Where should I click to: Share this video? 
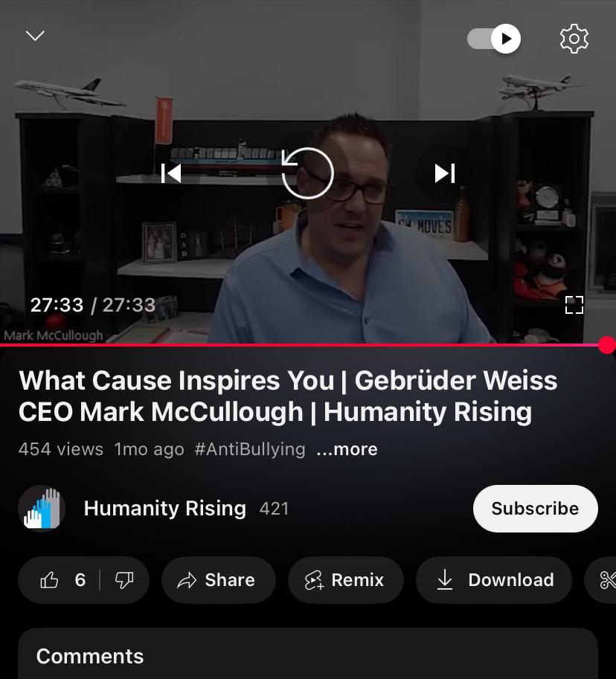[218, 580]
